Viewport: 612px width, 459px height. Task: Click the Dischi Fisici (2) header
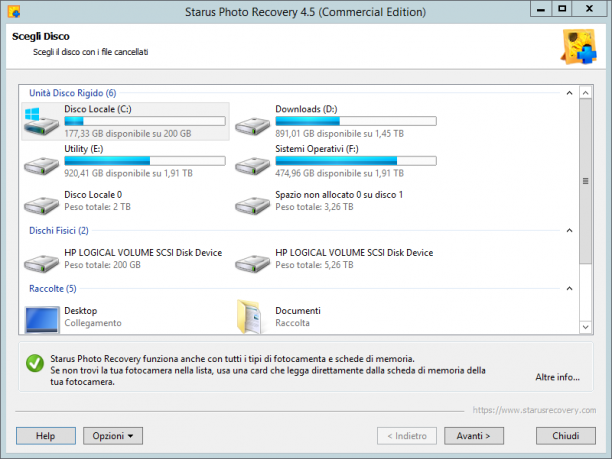pyautogui.click(x=59, y=230)
